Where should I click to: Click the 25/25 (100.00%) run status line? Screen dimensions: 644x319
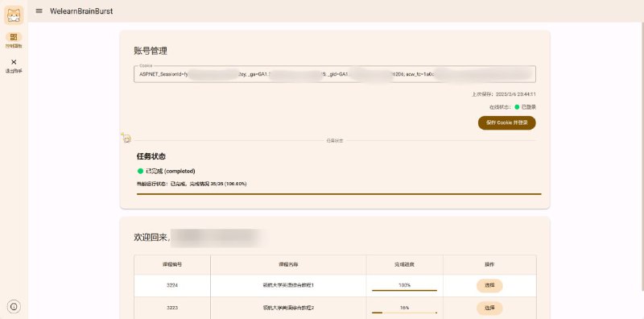(x=192, y=184)
